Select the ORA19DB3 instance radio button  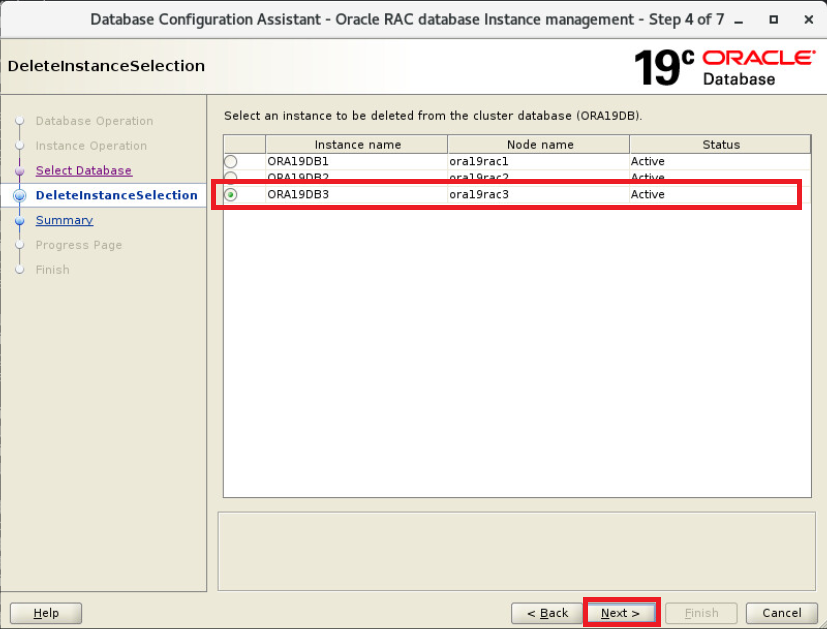click(230, 195)
